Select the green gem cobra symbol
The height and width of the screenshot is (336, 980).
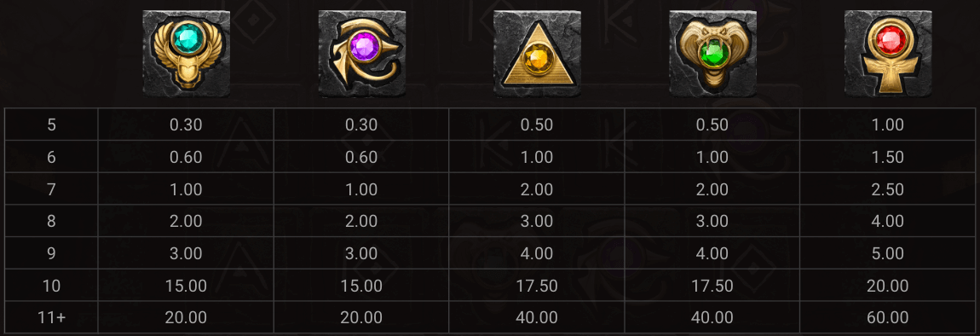pyautogui.click(x=712, y=54)
